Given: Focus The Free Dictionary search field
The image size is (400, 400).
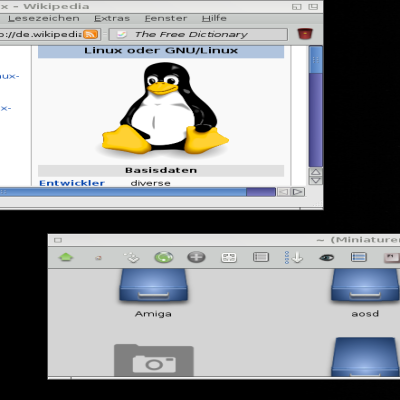Looking at the screenshot, I should [198, 34].
